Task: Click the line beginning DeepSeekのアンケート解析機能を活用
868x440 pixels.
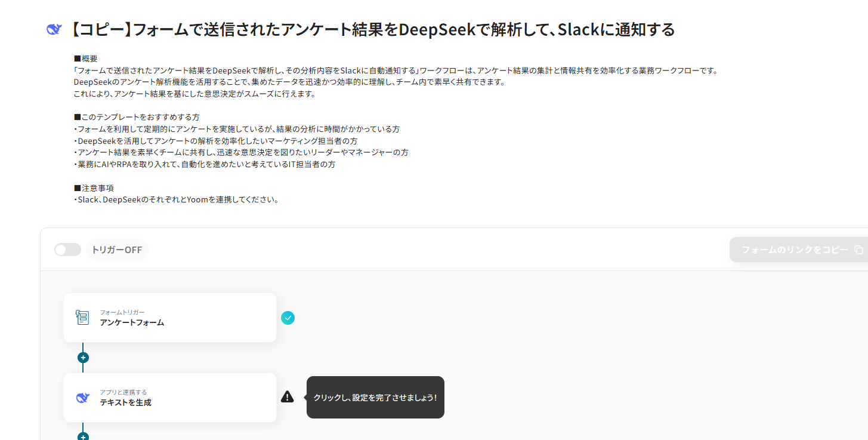Action: coord(289,82)
